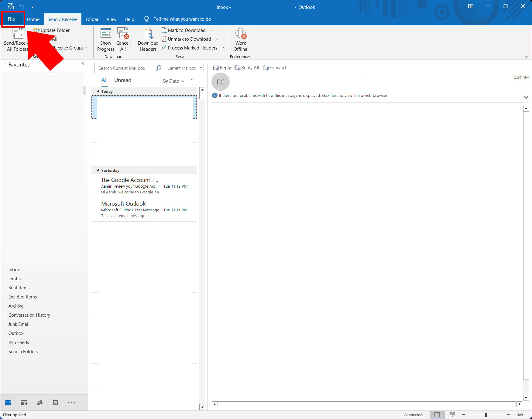Image resolution: width=532 pixels, height=419 pixels.
Task: Open the Calendar view icon
Action: [24, 403]
